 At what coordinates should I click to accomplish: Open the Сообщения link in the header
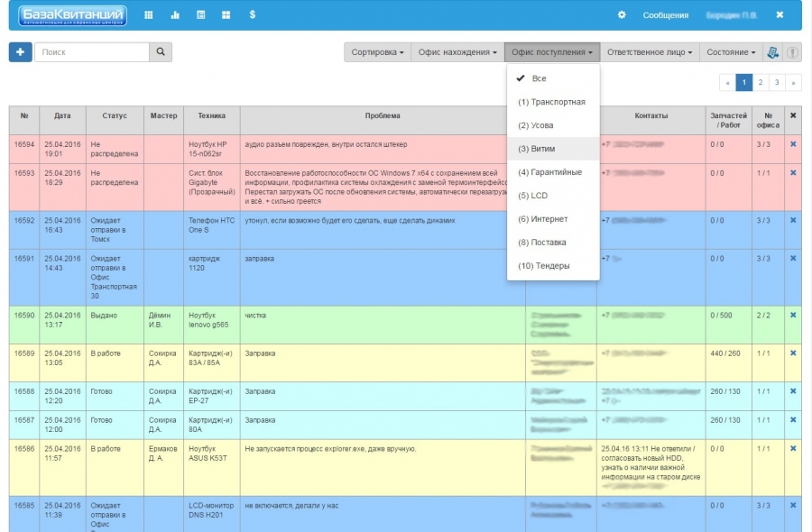665,15
